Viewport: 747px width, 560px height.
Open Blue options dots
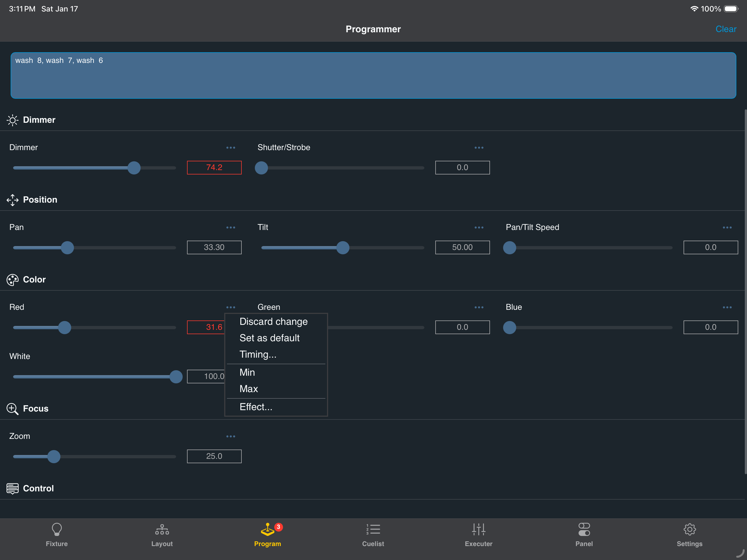coord(727,307)
